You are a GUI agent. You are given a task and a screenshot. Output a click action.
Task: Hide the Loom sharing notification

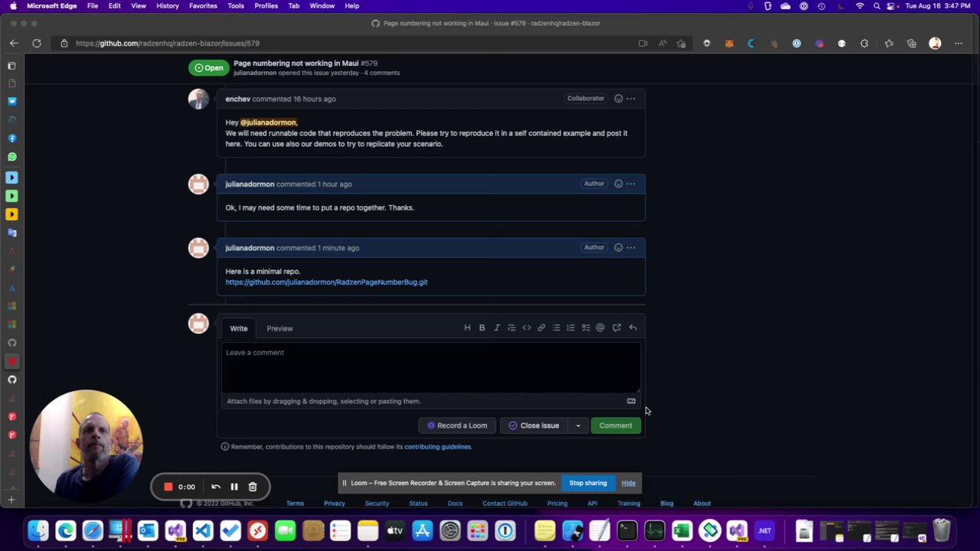tap(628, 483)
